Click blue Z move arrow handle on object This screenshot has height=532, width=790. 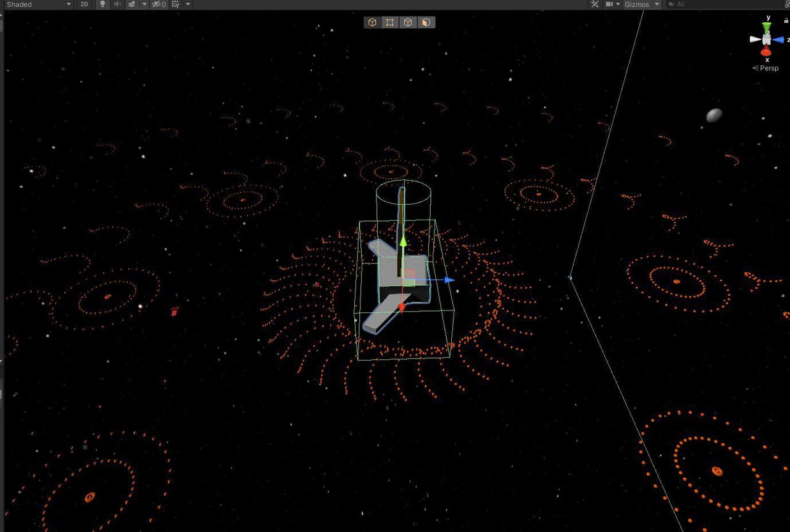(450, 280)
